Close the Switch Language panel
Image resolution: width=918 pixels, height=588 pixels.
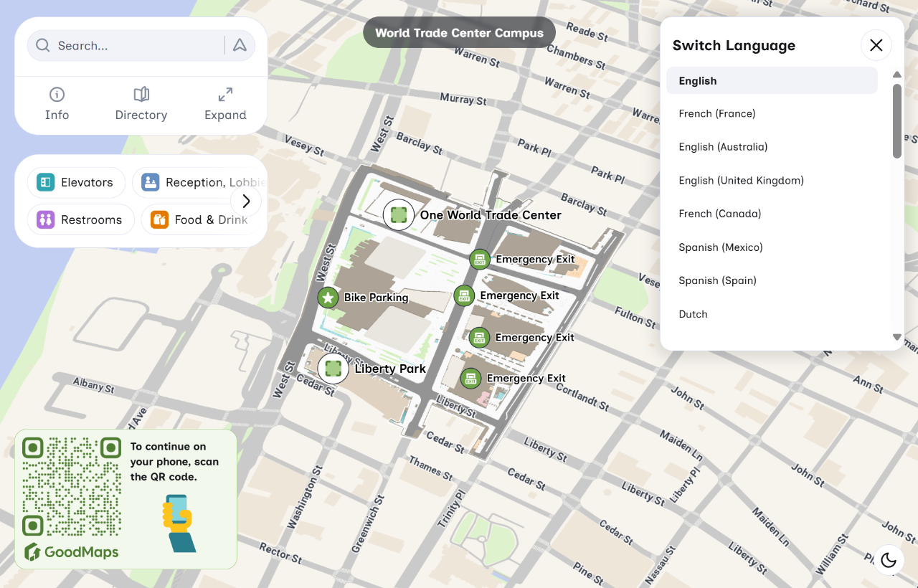pos(876,45)
